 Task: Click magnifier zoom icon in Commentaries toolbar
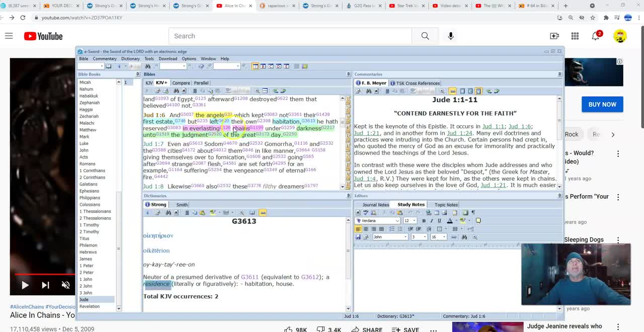(442, 91)
